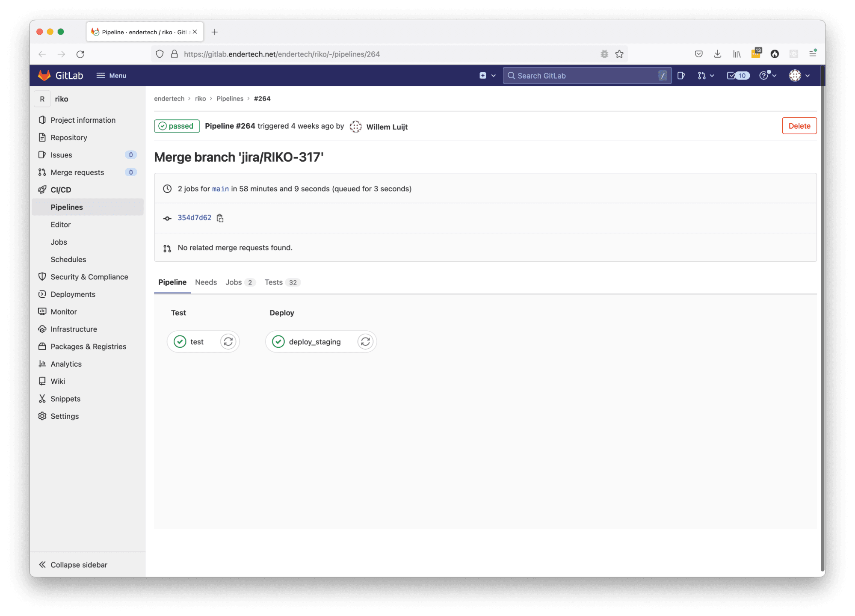This screenshot has height=616, width=855.
Task: Open the merge requests navbar dropdown
Action: [706, 76]
